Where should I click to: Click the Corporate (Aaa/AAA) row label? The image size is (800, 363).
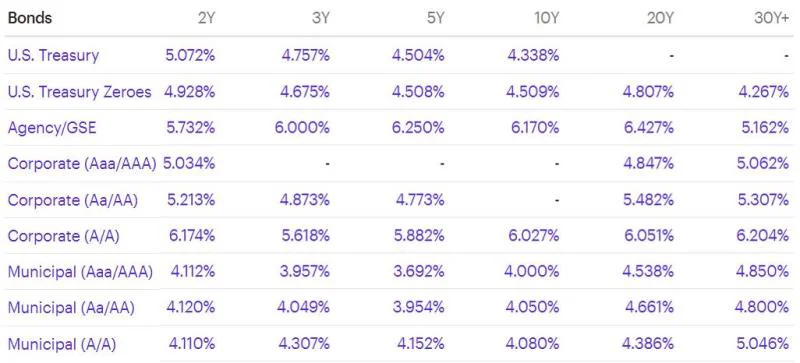coord(82,164)
